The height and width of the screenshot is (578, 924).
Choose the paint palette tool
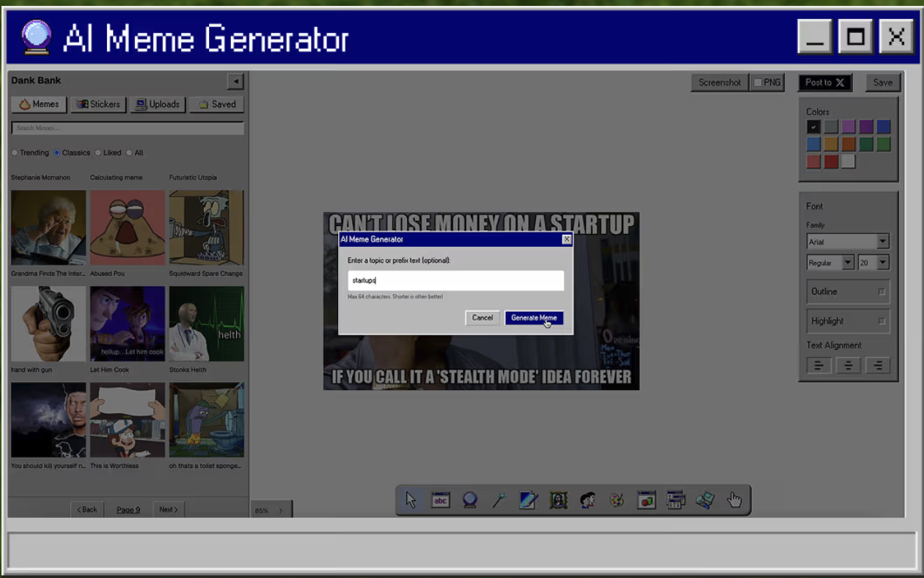point(617,500)
